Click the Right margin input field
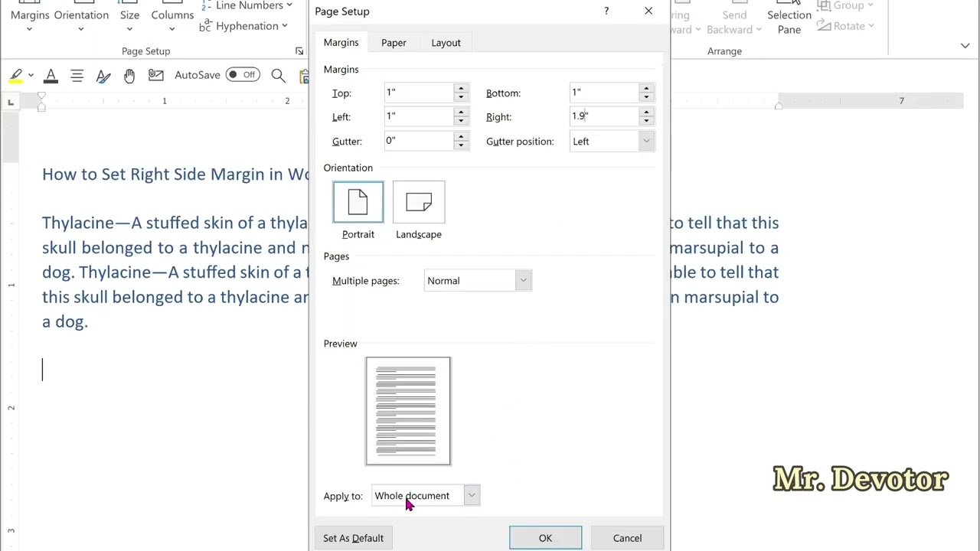 [x=604, y=116]
